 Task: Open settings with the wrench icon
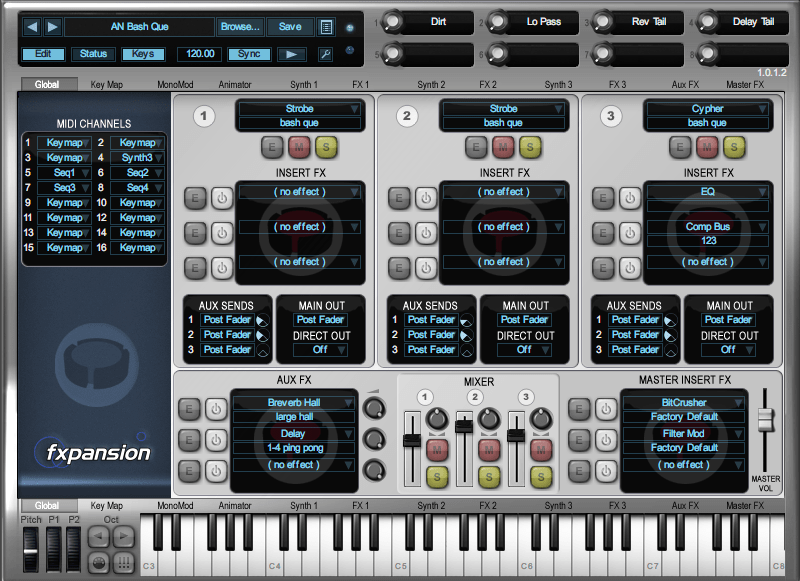(325, 54)
